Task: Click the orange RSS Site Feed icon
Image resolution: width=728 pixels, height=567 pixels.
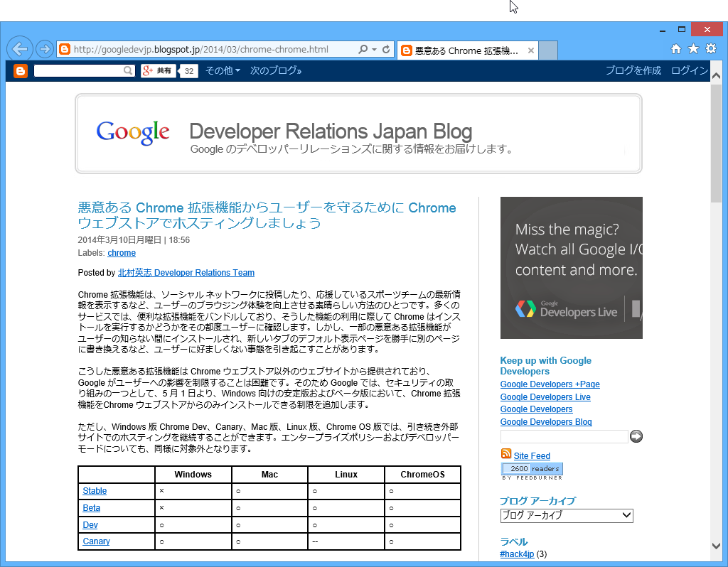Action: 505,455
